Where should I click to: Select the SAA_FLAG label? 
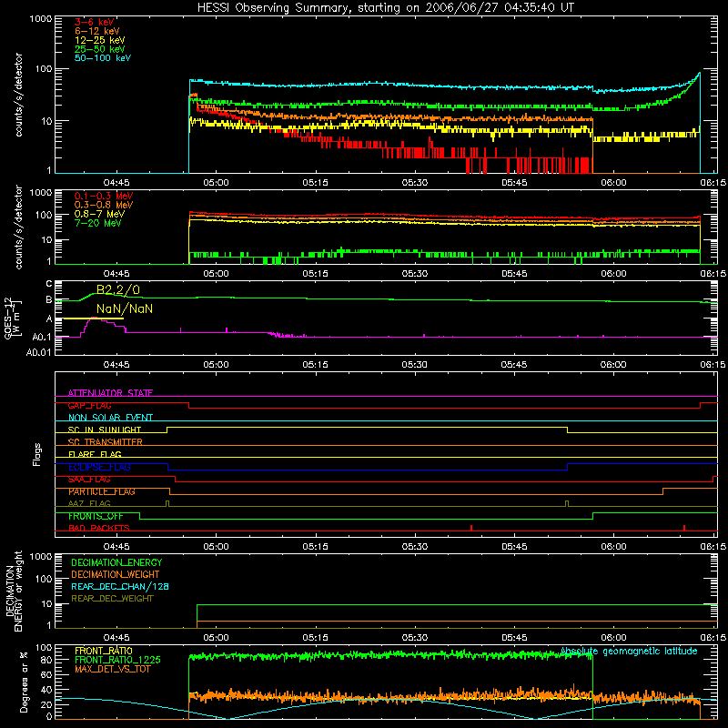[89, 480]
